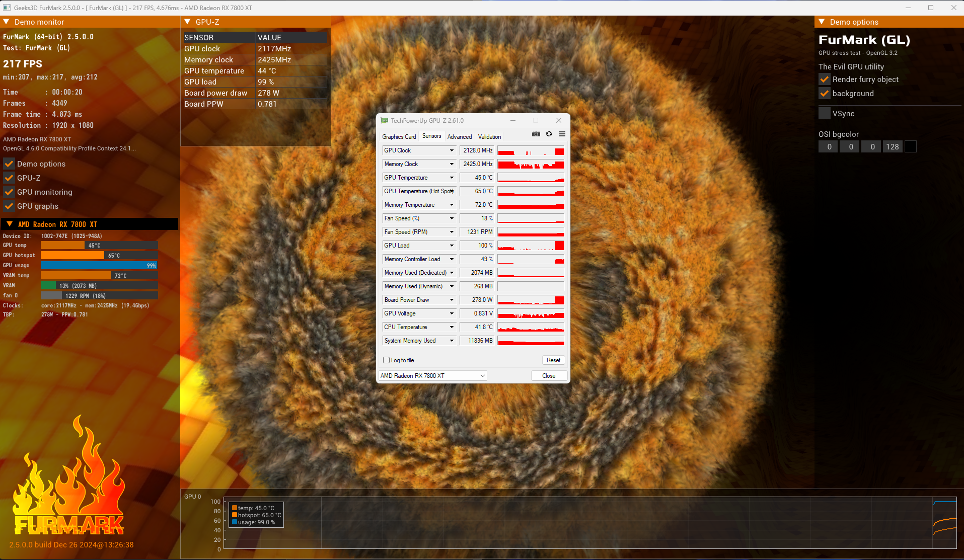Disable the GPU graphs checkbox
Viewport: 964px width, 560px height.
click(x=9, y=206)
